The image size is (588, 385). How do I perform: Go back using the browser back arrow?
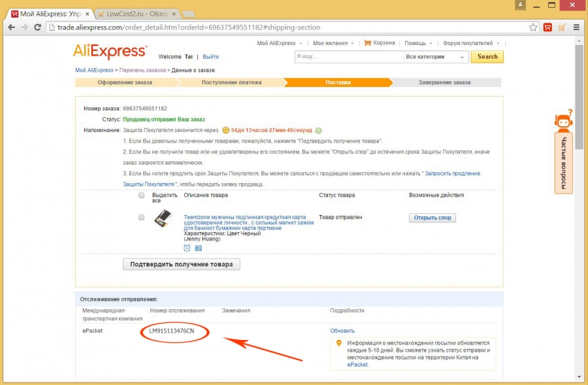[x=11, y=27]
